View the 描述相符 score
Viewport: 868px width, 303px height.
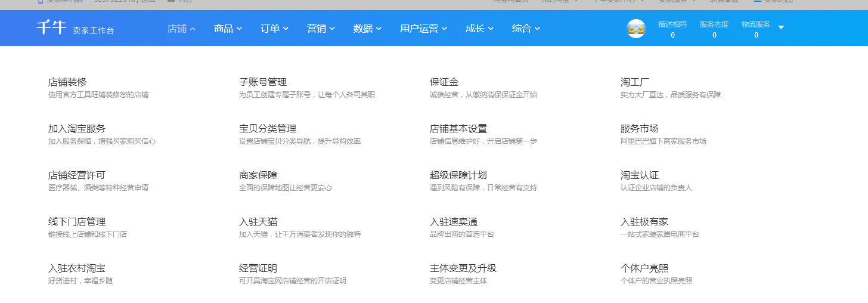pyautogui.click(x=672, y=30)
